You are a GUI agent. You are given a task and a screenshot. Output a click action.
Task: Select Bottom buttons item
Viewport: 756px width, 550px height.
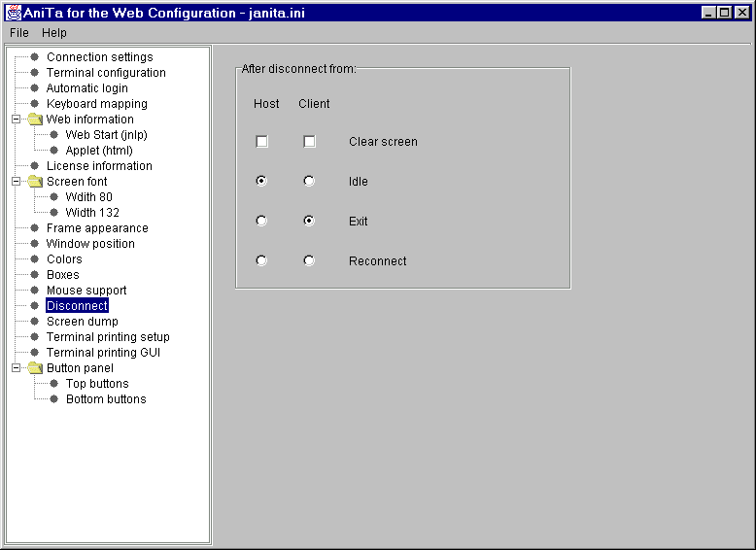pyautogui.click(x=106, y=399)
